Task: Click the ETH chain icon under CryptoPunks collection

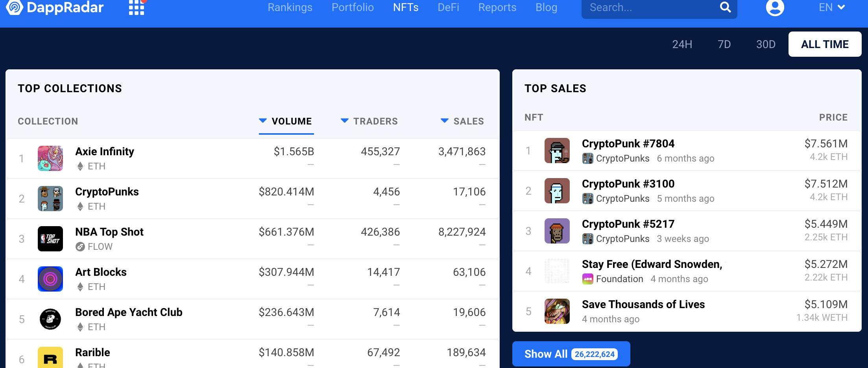Action: (80, 206)
